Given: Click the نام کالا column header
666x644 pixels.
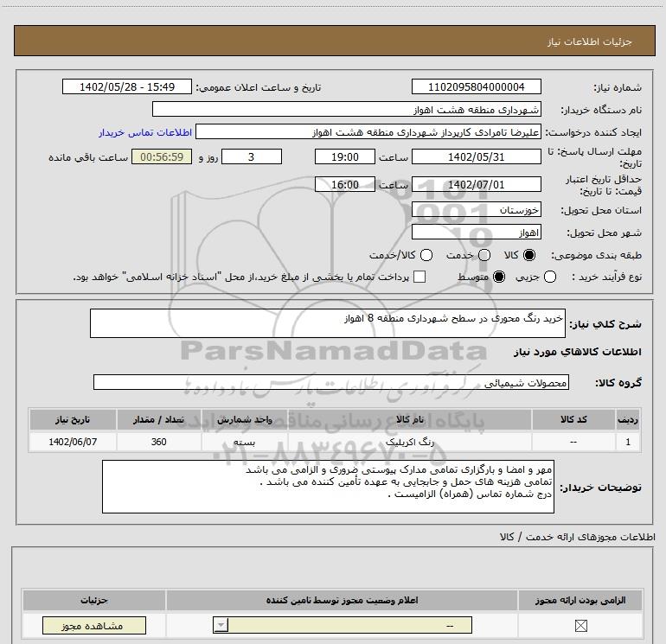Looking at the screenshot, I should 410,419.
